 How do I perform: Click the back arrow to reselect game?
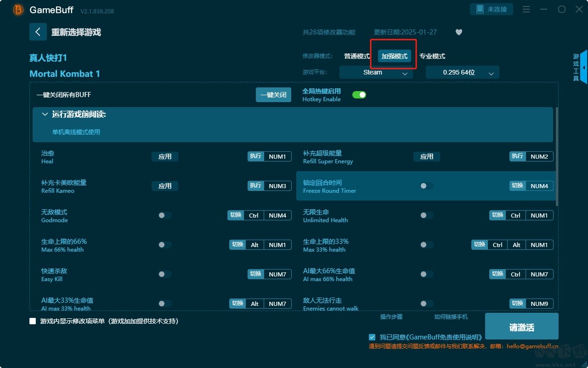click(x=38, y=32)
